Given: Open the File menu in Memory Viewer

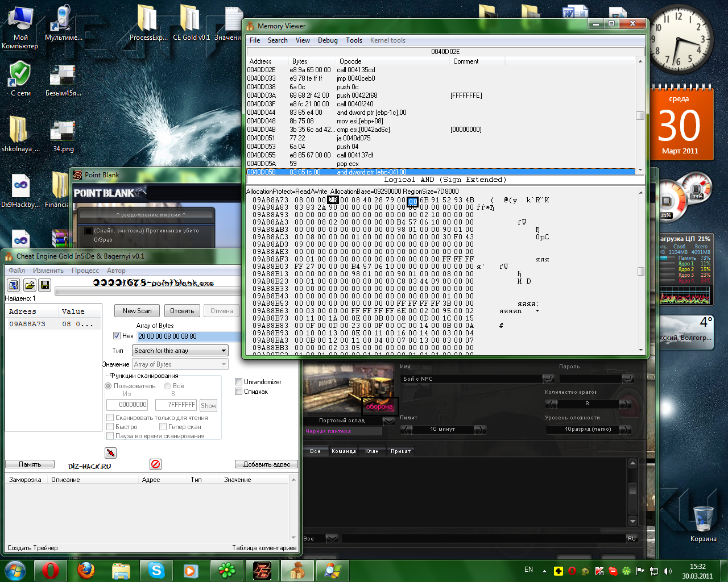Looking at the screenshot, I should [x=255, y=40].
